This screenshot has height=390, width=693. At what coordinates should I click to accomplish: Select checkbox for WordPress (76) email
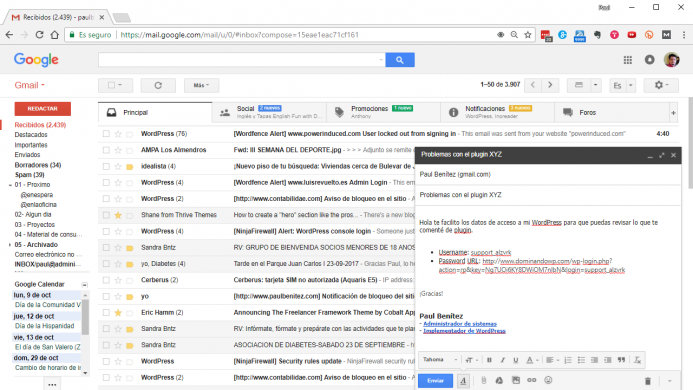click(x=106, y=134)
